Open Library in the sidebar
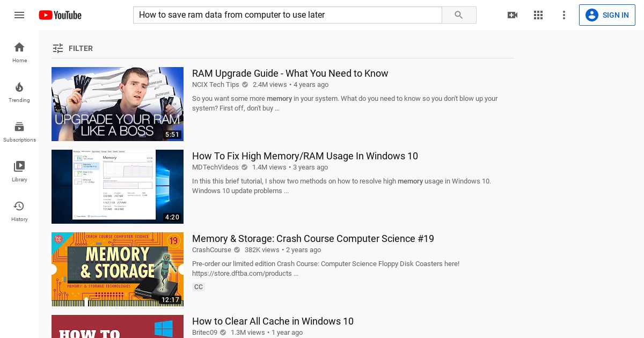644x338 pixels. (x=19, y=172)
